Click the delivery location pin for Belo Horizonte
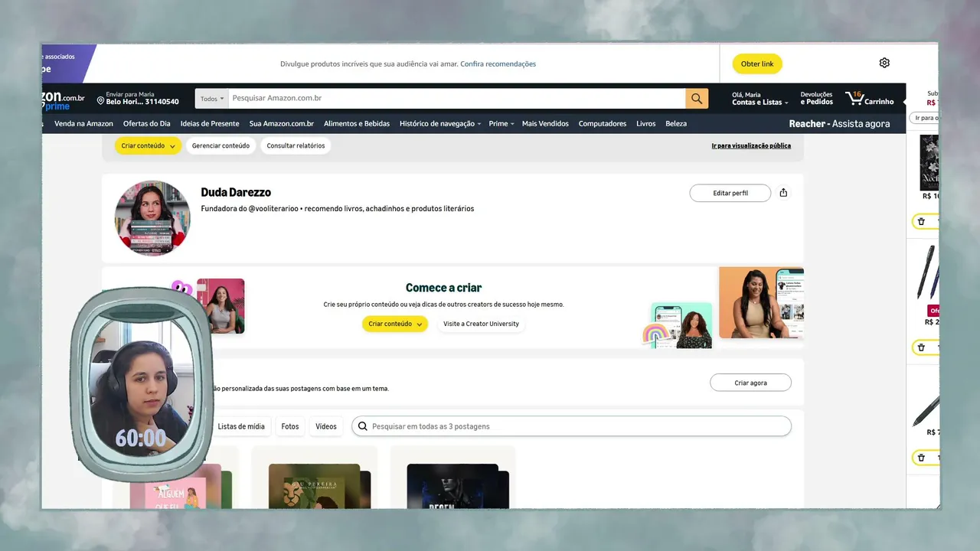 click(100, 100)
